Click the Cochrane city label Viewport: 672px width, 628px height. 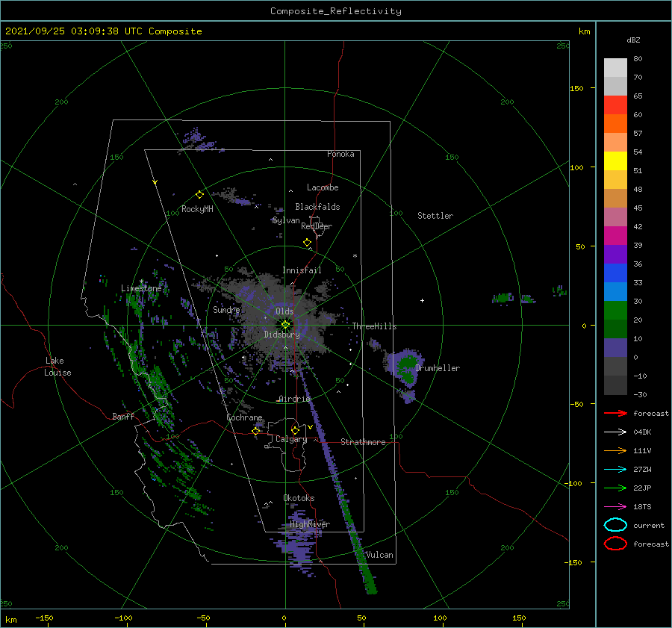point(244,417)
